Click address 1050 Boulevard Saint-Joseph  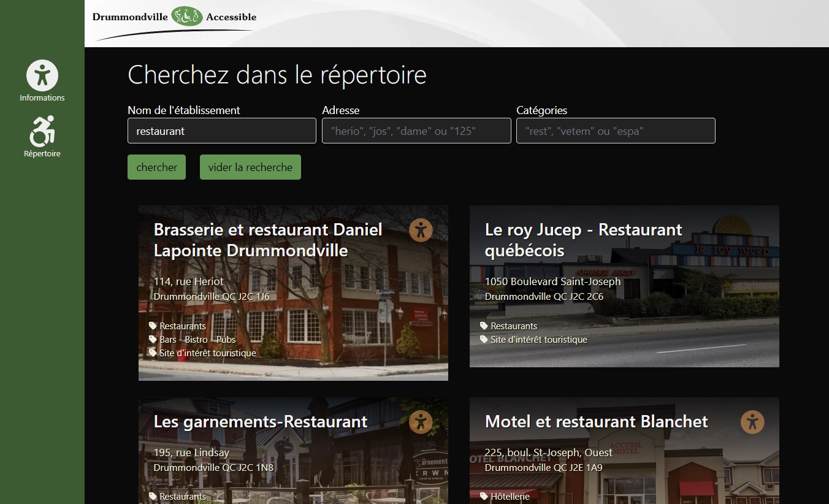552,281
